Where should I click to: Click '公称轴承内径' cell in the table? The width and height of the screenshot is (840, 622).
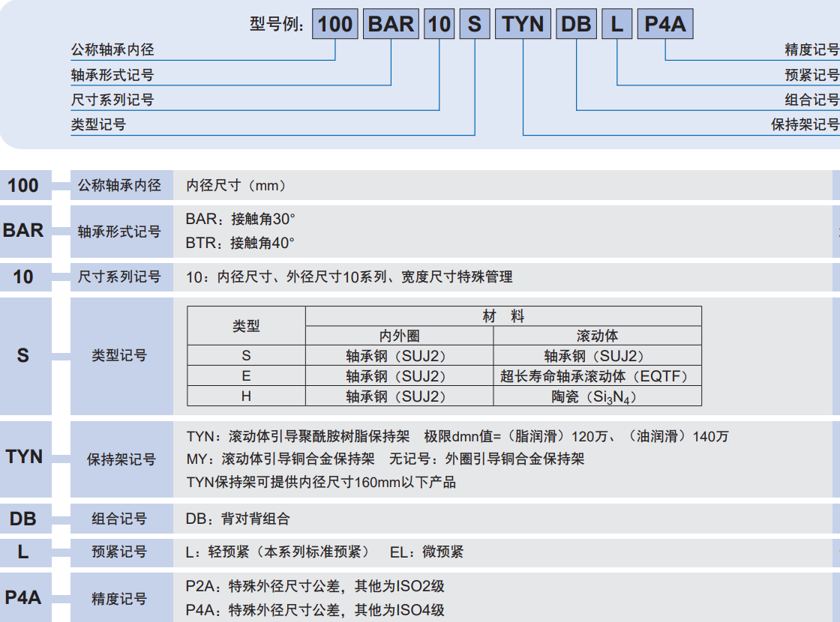pyautogui.click(x=121, y=185)
